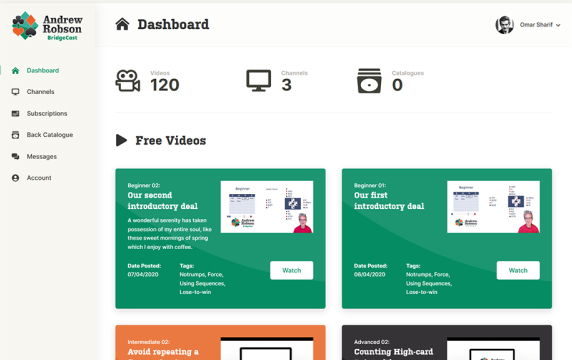Open the Omar Sharif account name
Image resolution: width=572 pixels, height=360 pixels.
coord(536,25)
